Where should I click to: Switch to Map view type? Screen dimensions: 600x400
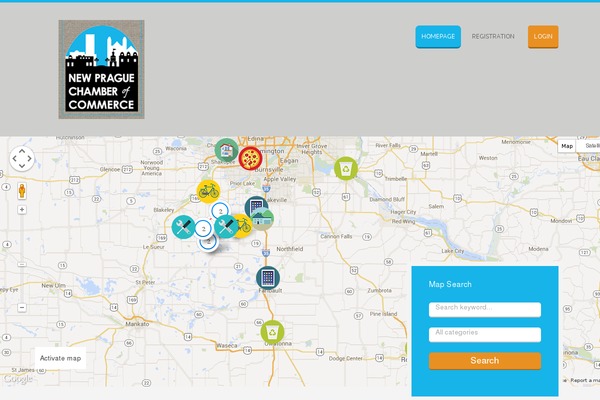pos(567,146)
